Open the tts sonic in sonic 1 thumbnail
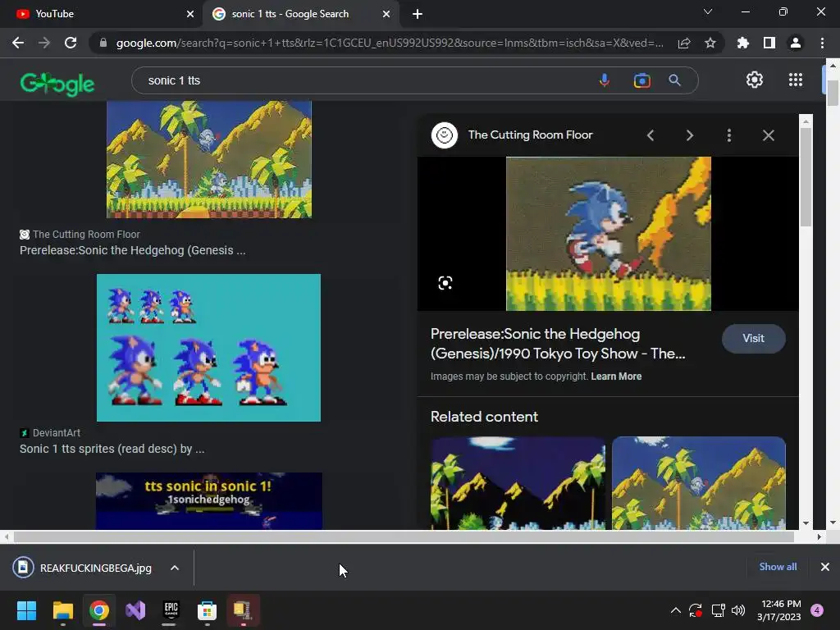The width and height of the screenshot is (840, 630). coord(209,501)
